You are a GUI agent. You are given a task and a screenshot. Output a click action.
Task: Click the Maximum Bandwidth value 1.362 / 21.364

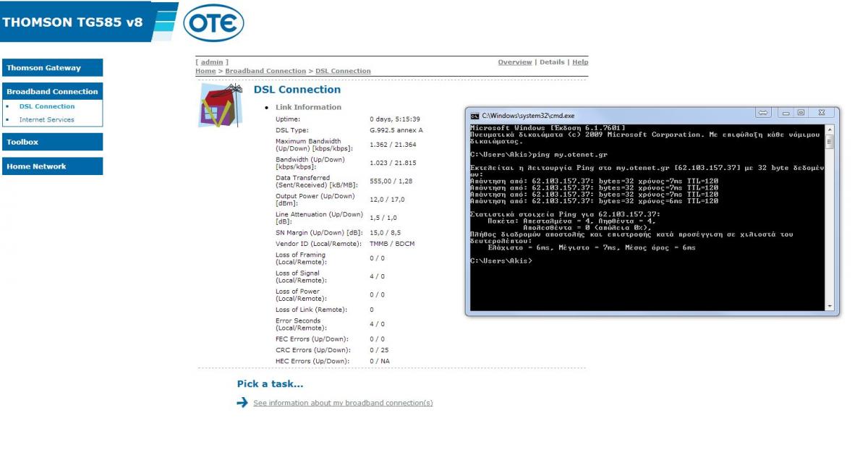[x=393, y=145]
